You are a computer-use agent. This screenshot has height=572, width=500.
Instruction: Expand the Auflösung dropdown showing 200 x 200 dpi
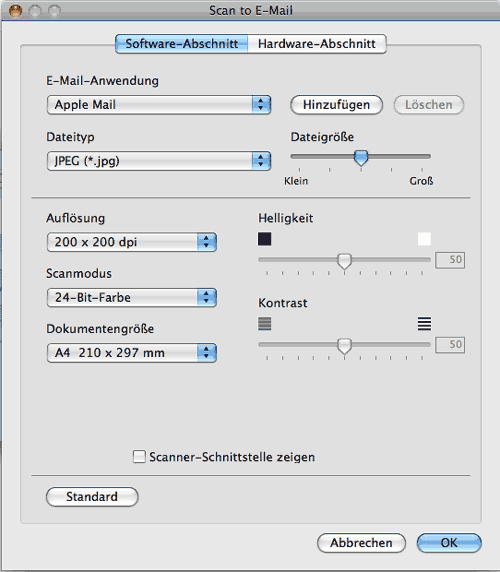(x=132, y=242)
